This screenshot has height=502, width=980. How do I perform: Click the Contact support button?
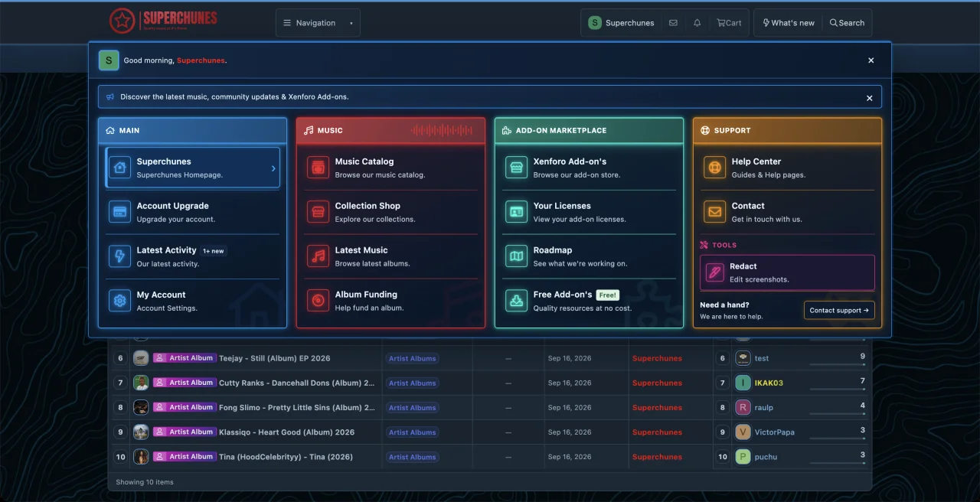[x=839, y=310]
